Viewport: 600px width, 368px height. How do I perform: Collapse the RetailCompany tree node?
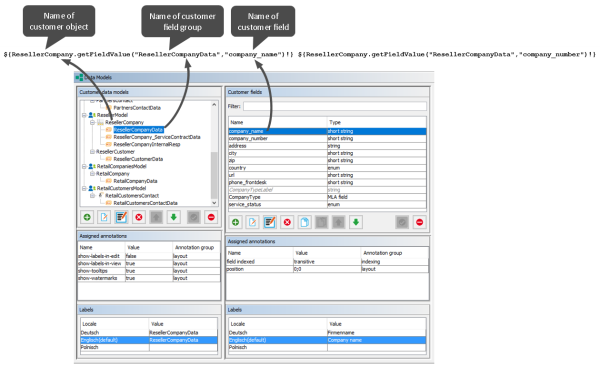coord(92,174)
